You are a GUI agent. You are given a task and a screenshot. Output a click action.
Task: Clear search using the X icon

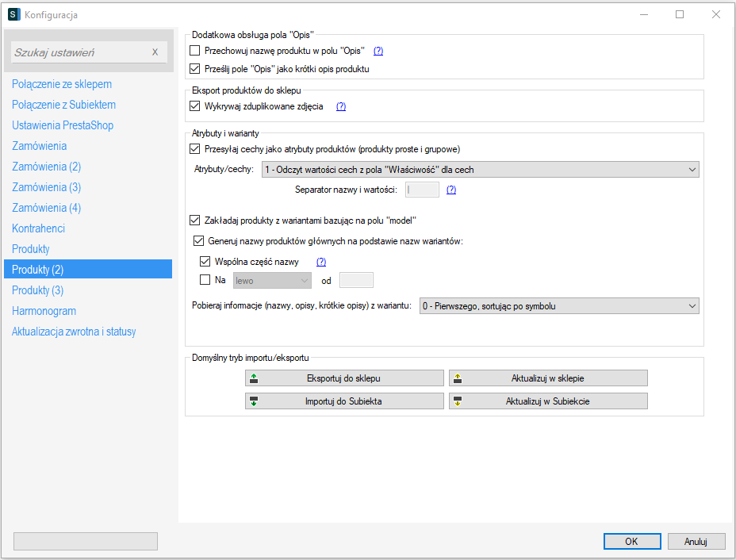point(155,52)
